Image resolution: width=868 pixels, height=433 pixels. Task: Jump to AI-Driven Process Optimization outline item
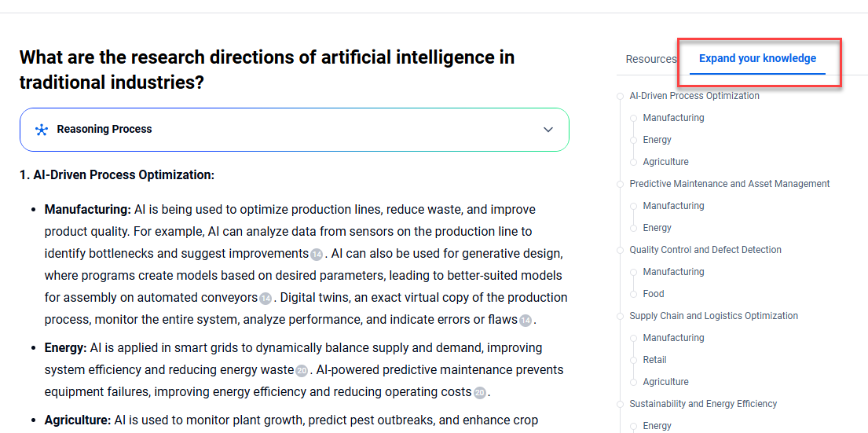coord(694,96)
